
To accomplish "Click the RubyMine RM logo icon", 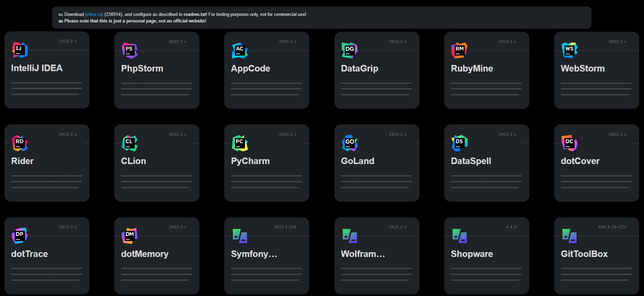I will [x=460, y=50].
